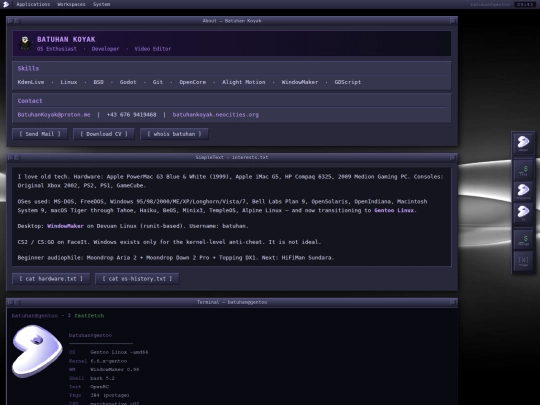
Task: Open the Applications menu
Action: [x=33, y=4]
